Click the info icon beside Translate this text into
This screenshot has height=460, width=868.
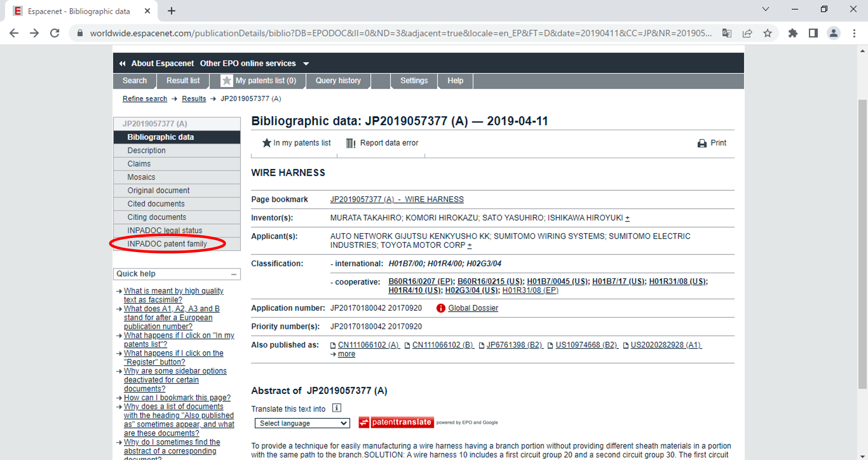pos(336,408)
